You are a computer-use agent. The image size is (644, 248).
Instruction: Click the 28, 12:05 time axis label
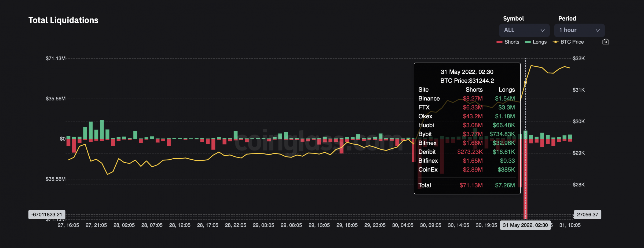180,225
